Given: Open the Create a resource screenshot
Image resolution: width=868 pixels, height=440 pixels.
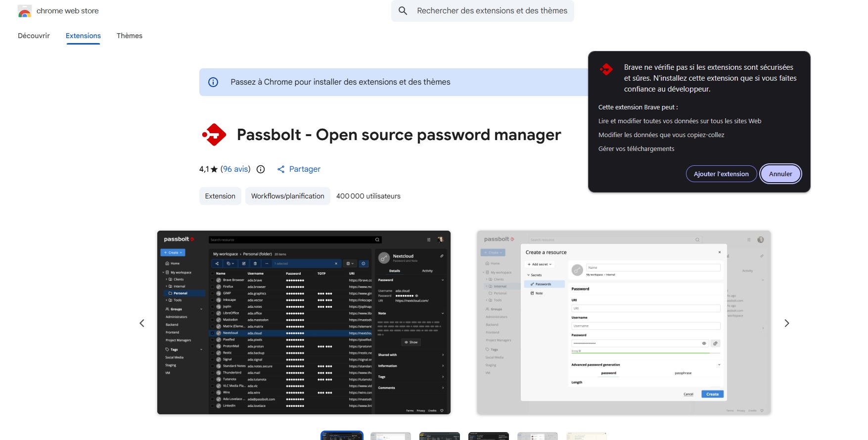Looking at the screenshot, I should point(624,322).
